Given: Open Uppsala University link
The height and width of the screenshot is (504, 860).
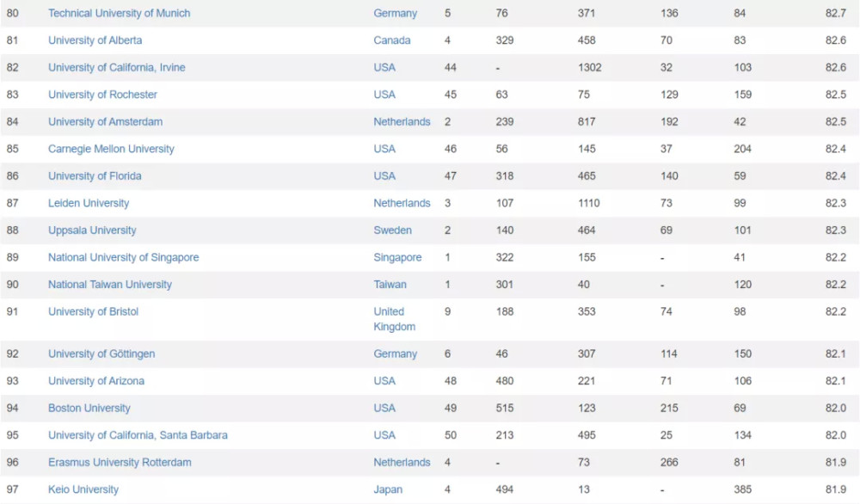Looking at the screenshot, I should [x=92, y=230].
